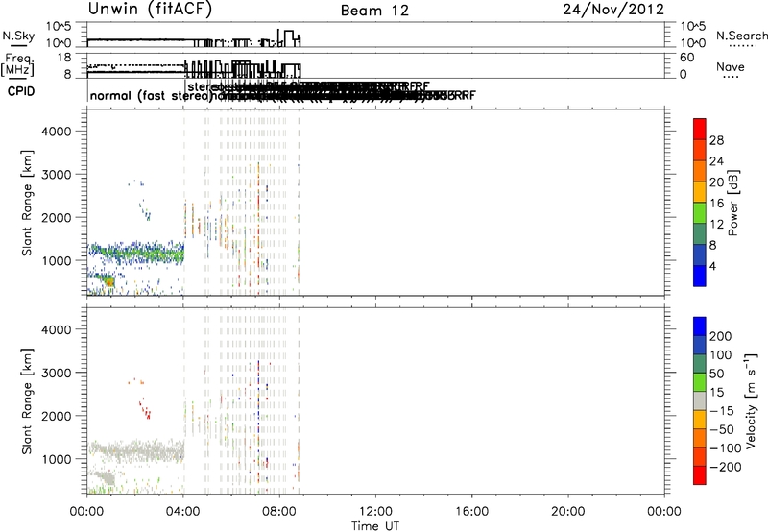Click the date '24/Nov/2012'
The width and height of the screenshot is (768, 532).
(x=613, y=10)
